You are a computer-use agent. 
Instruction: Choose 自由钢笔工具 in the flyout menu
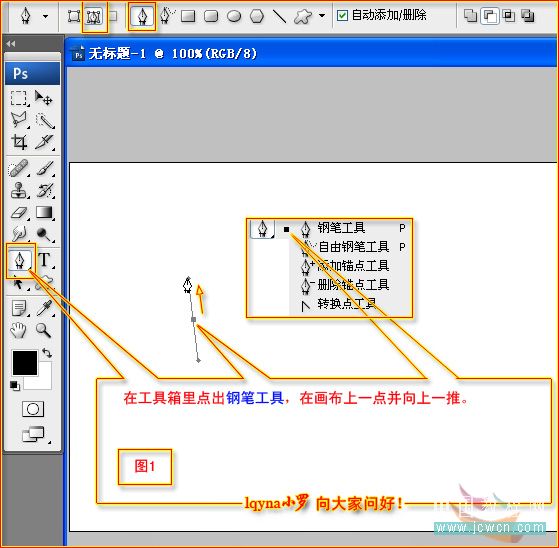point(354,247)
